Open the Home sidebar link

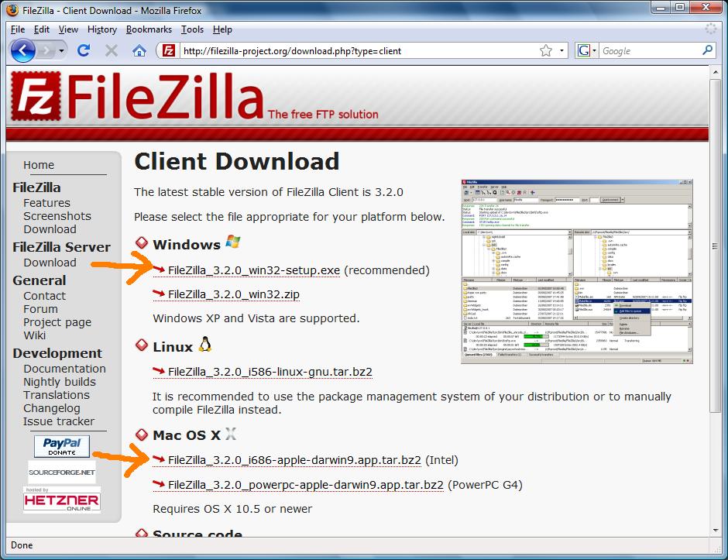pos(39,165)
